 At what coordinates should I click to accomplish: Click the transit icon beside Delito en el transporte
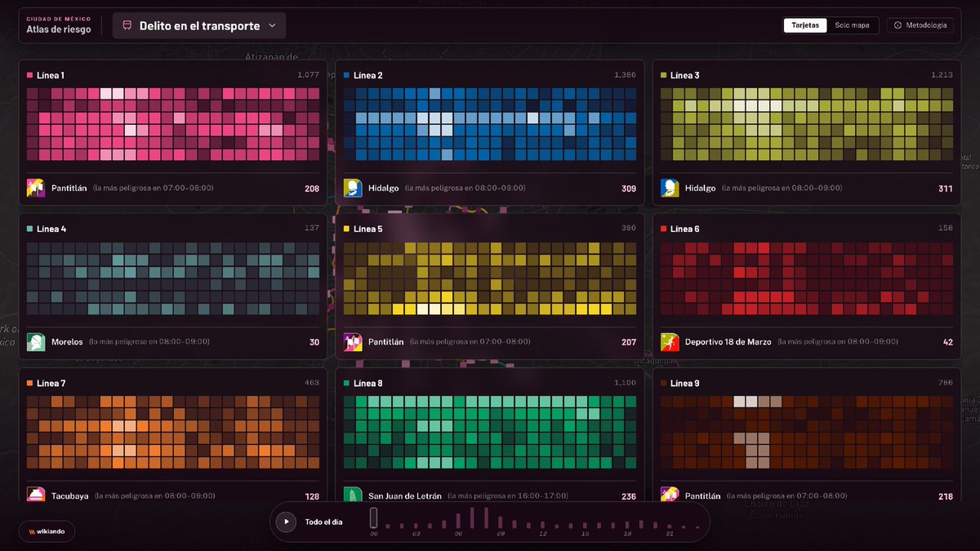(x=127, y=26)
